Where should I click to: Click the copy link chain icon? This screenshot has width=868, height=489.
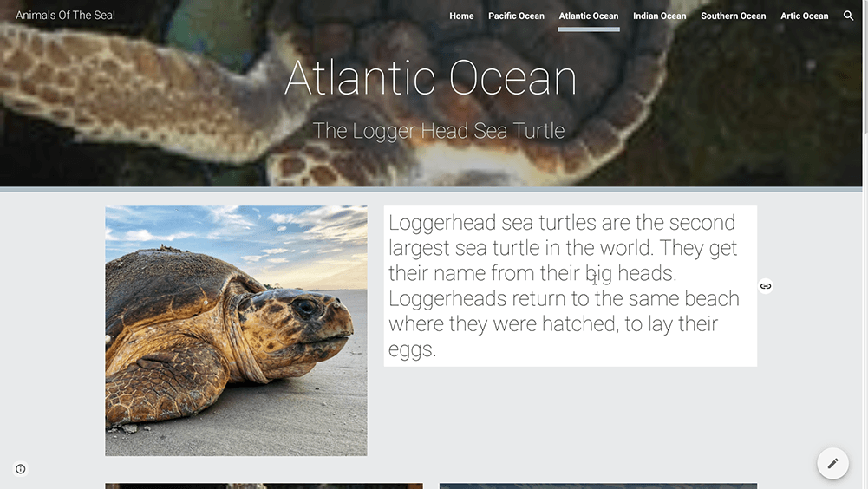click(766, 286)
